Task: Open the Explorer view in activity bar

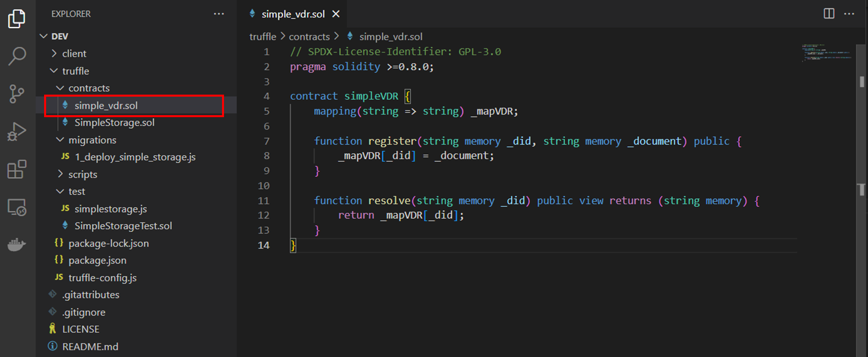Action: [x=17, y=19]
